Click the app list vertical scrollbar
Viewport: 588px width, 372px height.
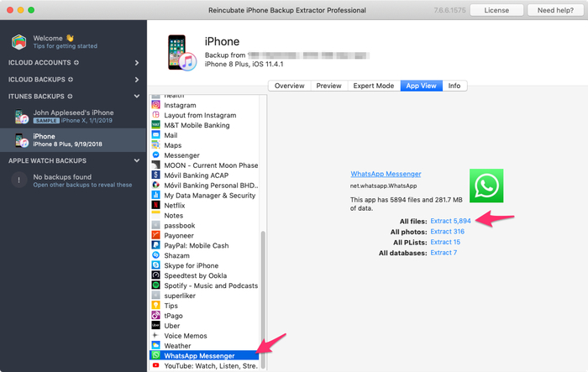[x=263, y=300]
